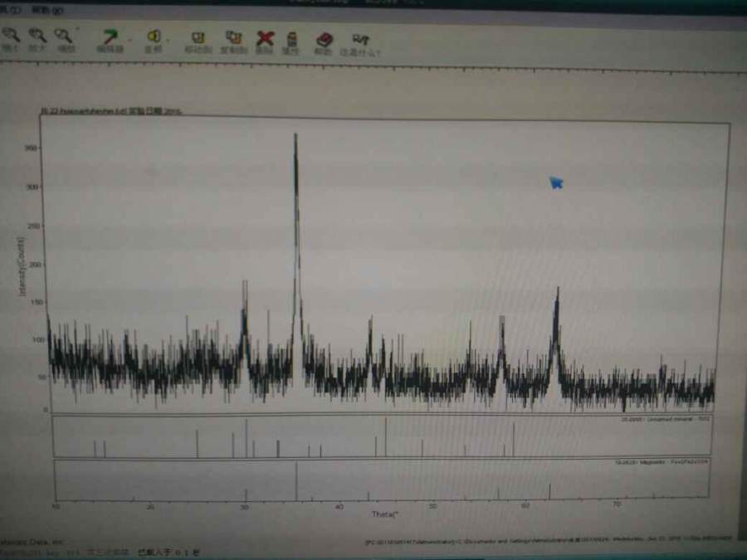
Task: Open the Help menu in the menu bar
Action: (x=47, y=10)
